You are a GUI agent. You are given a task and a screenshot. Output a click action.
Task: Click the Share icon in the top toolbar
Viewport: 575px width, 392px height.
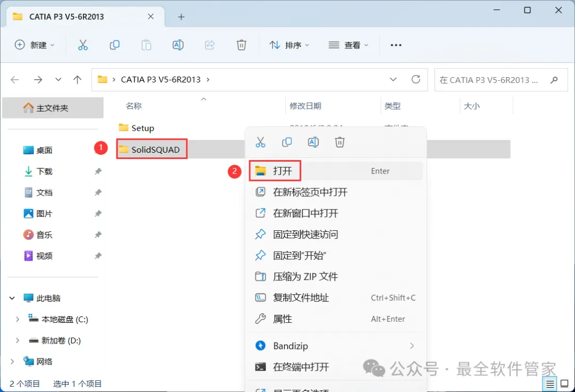(x=210, y=45)
